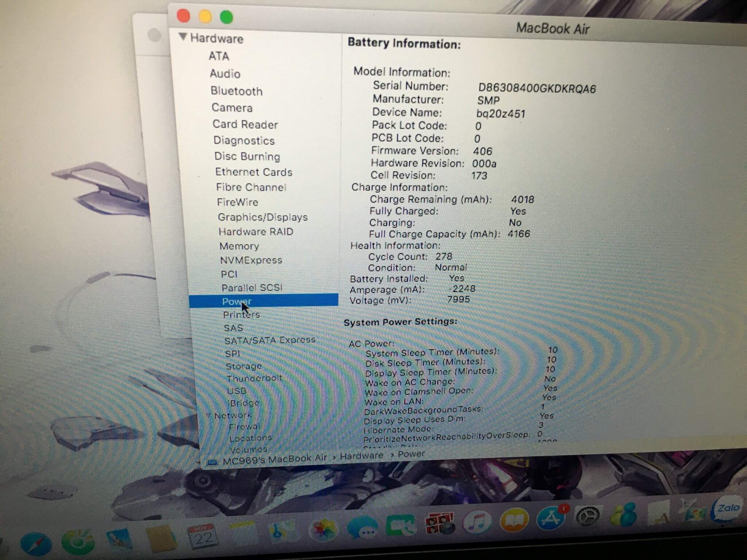This screenshot has height=560, width=747.
Task: Click Charge Remaining value 4018
Action: click(522, 199)
